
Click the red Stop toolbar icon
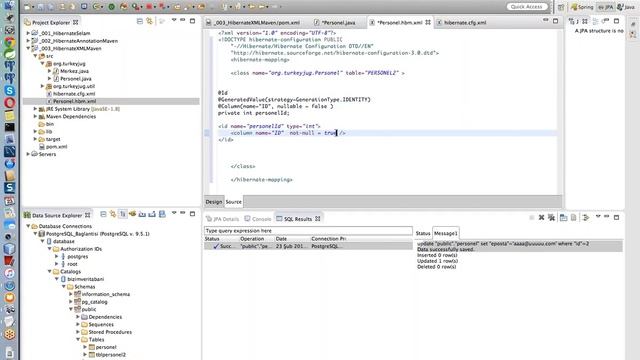(149, 7)
